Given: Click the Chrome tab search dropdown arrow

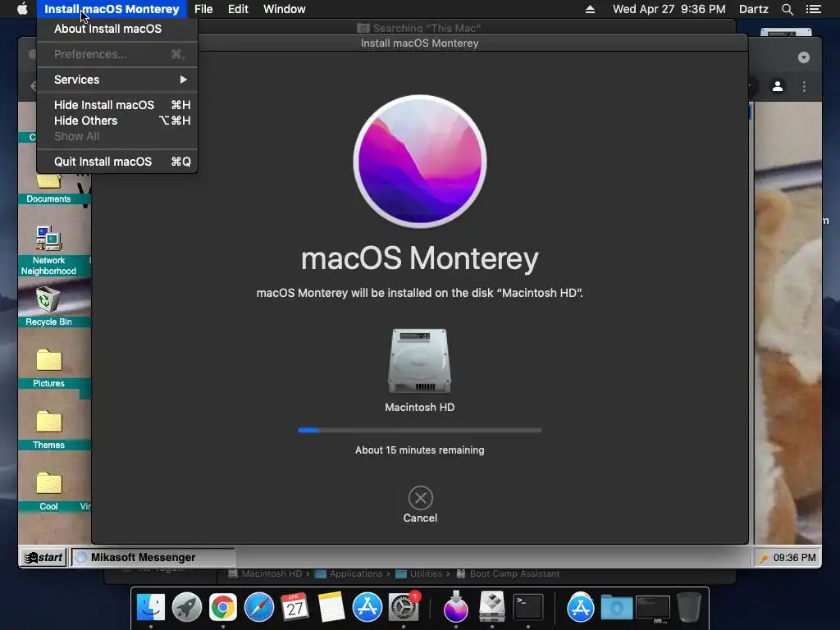Looking at the screenshot, I should tap(804, 57).
